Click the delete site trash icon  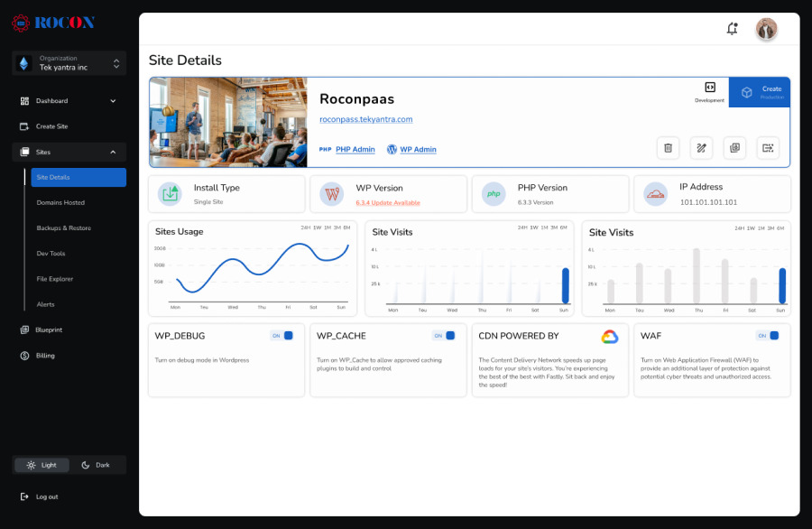click(x=668, y=148)
